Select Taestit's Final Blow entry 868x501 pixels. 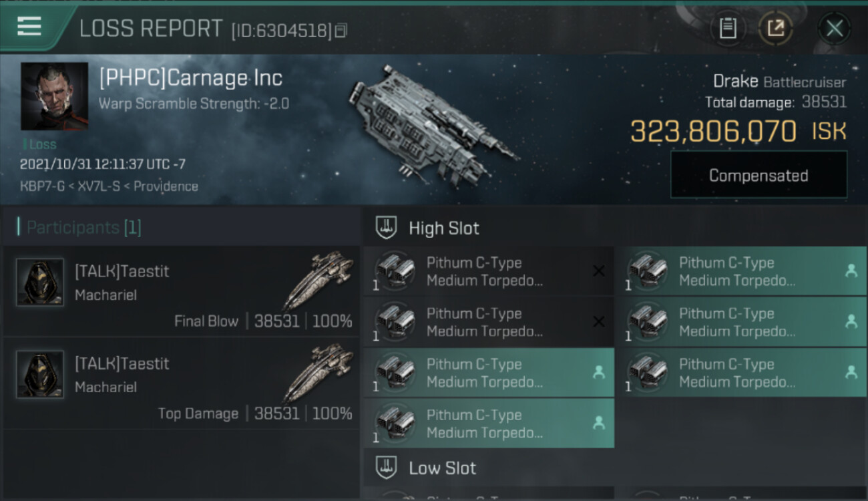(182, 291)
